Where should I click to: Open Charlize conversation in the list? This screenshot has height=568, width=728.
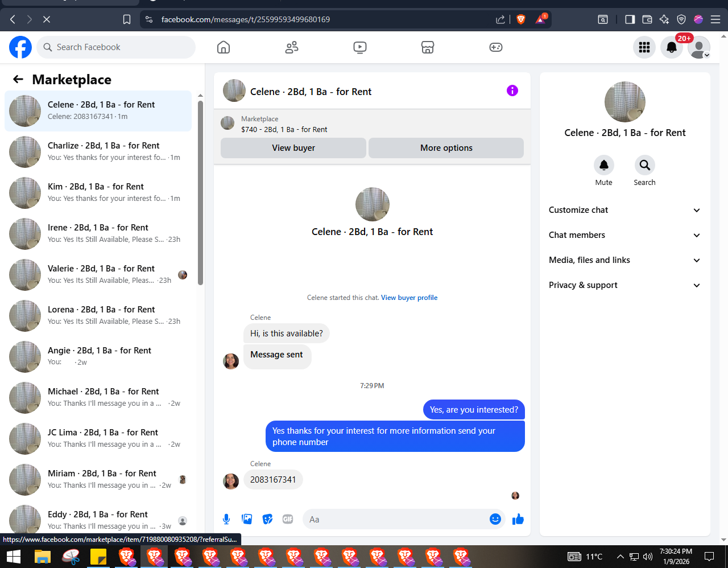click(x=98, y=152)
